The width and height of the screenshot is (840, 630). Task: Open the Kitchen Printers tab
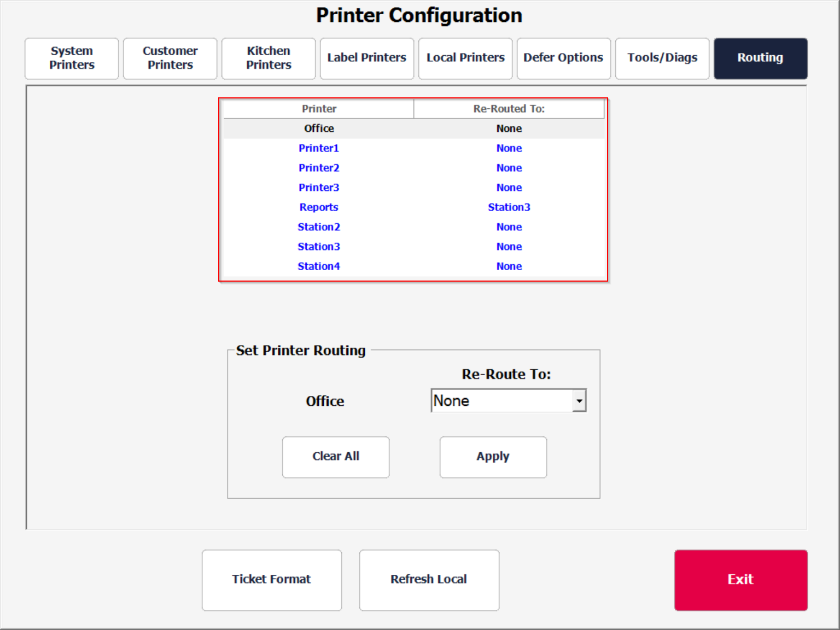[x=269, y=58]
